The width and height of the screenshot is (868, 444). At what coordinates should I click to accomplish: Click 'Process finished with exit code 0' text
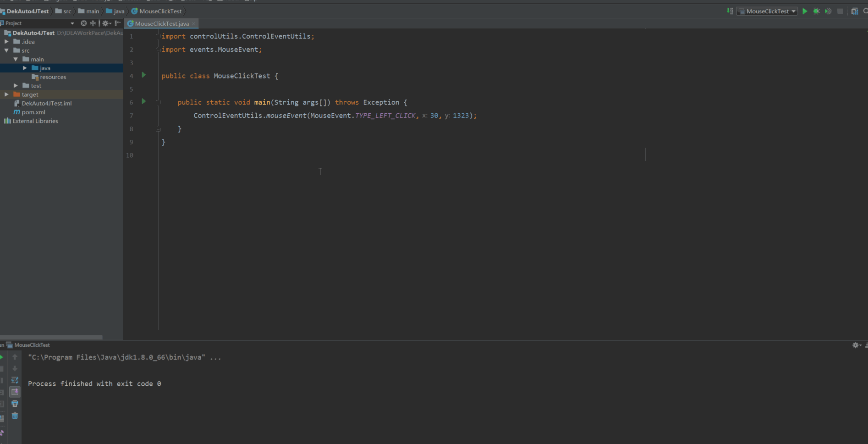coord(94,383)
